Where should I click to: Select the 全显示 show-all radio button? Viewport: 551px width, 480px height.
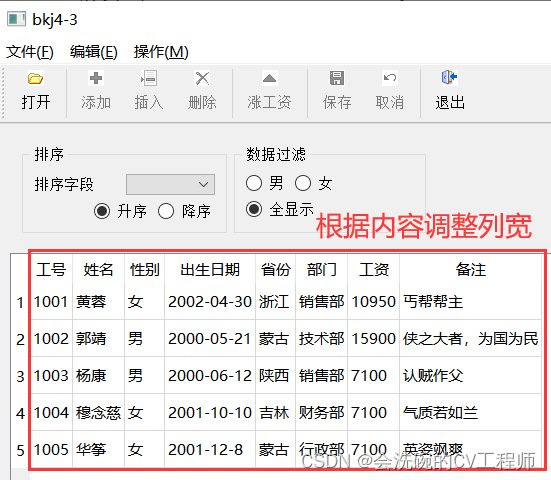[254, 209]
